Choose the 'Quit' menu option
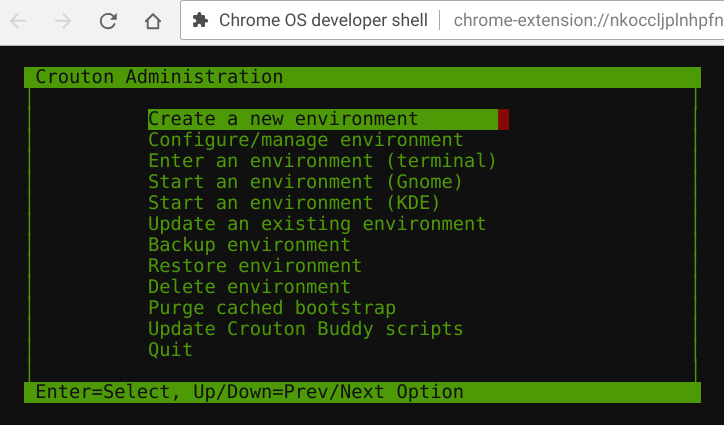The height and width of the screenshot is (425, 724). [x=170, y=350]
